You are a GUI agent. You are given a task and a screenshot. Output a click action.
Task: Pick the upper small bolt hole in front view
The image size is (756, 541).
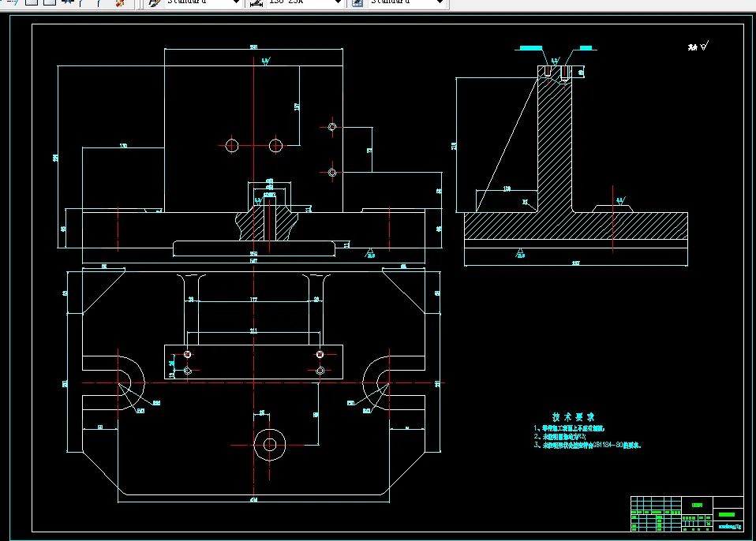coord(332,127)
